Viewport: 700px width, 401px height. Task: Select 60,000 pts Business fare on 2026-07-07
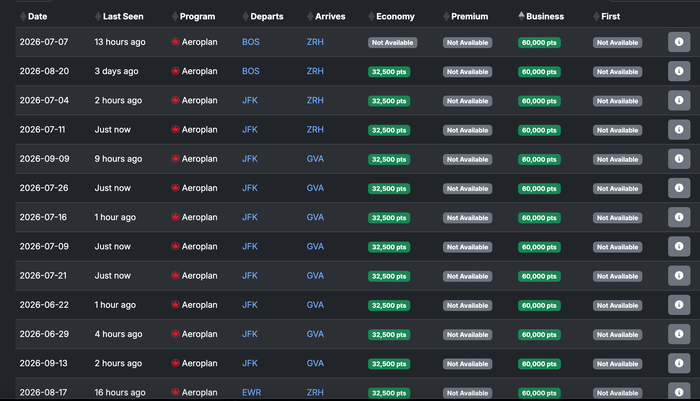[539, 42]
